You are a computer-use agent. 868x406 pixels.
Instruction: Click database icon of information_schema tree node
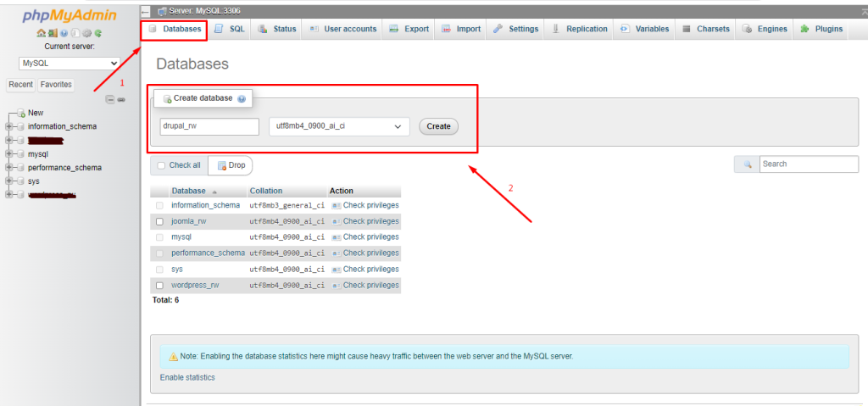pyautogui.click(x=20, y=126)
